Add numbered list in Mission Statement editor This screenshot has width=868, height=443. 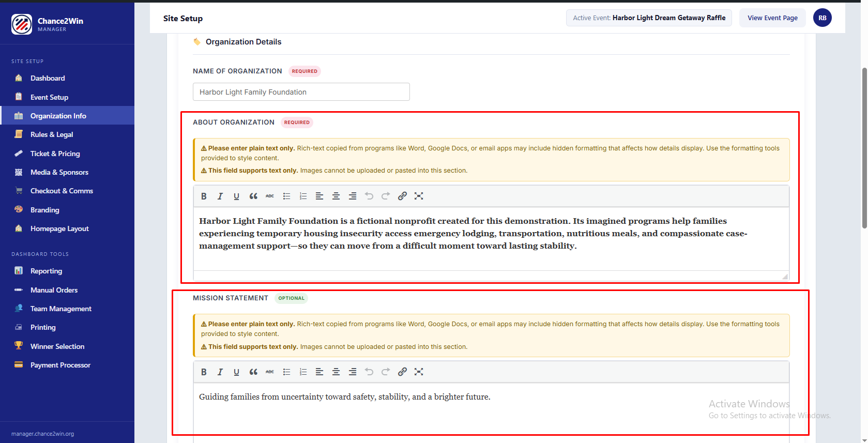click(x=303, y=372)
